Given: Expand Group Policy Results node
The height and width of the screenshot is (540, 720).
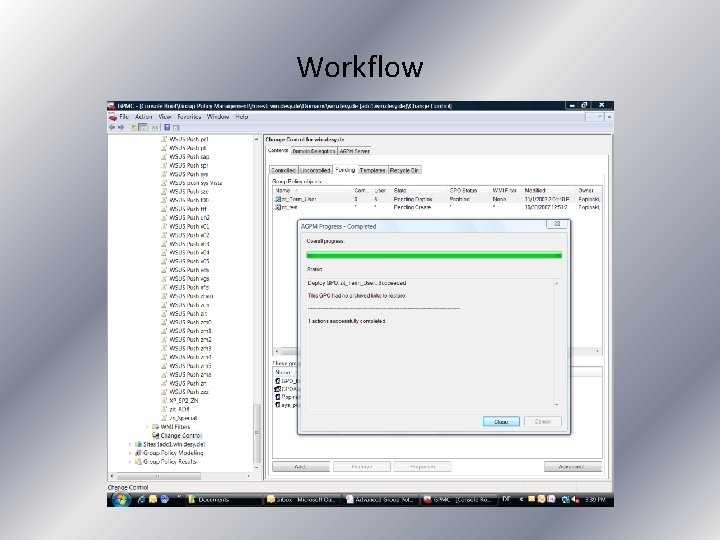Looking at the screenshot, I should click(130, 461).
